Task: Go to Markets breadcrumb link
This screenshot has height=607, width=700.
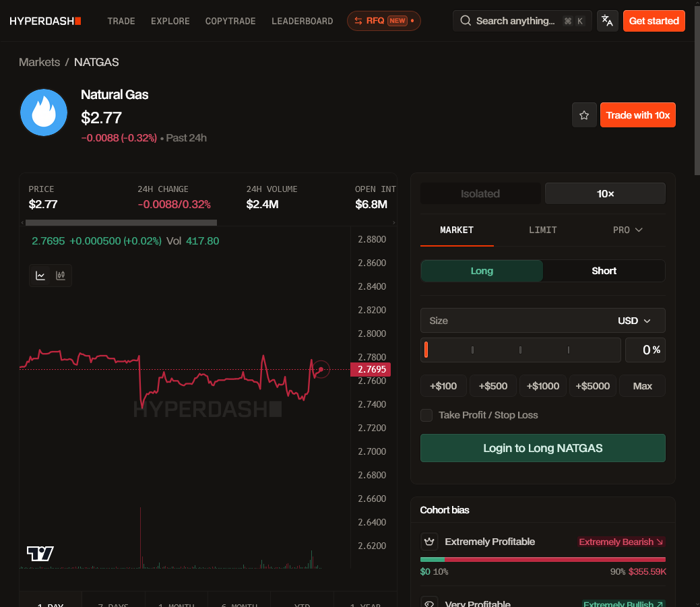Action: pyautogui.click(x=39, y=62)
